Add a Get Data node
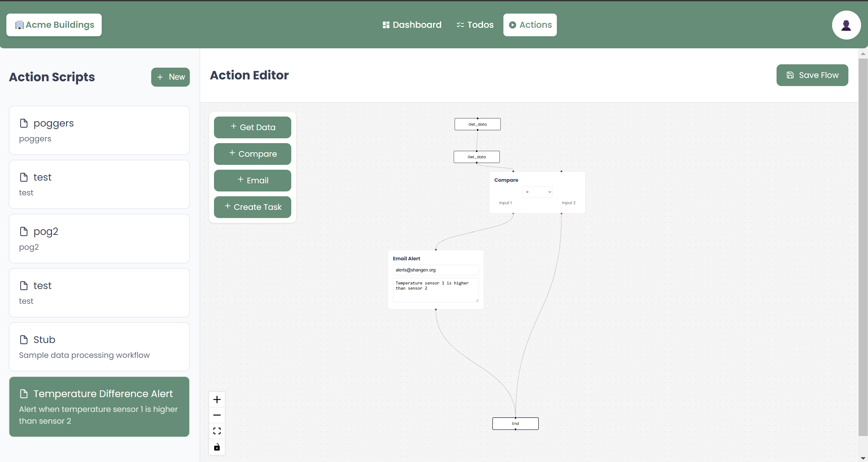Screen dimensions: 868x462 tap(252, 127)
